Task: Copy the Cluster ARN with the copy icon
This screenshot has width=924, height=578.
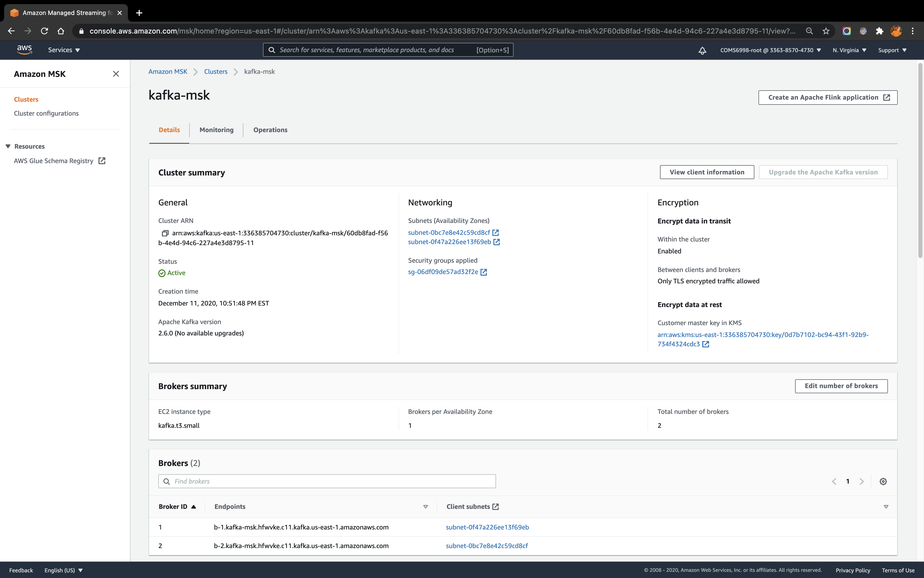Action: coord(165,233)
